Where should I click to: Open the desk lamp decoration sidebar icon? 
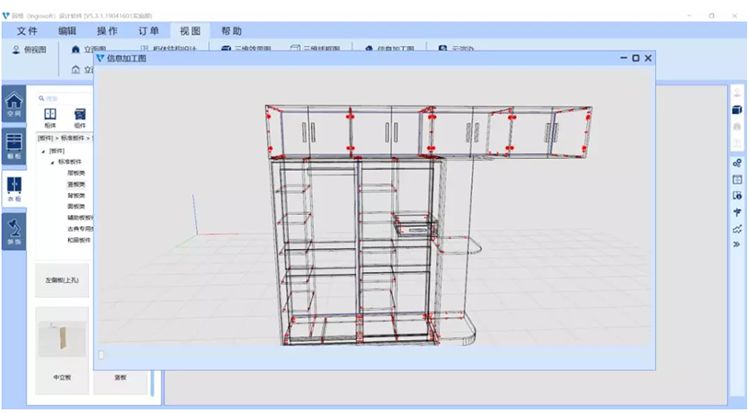14,231
